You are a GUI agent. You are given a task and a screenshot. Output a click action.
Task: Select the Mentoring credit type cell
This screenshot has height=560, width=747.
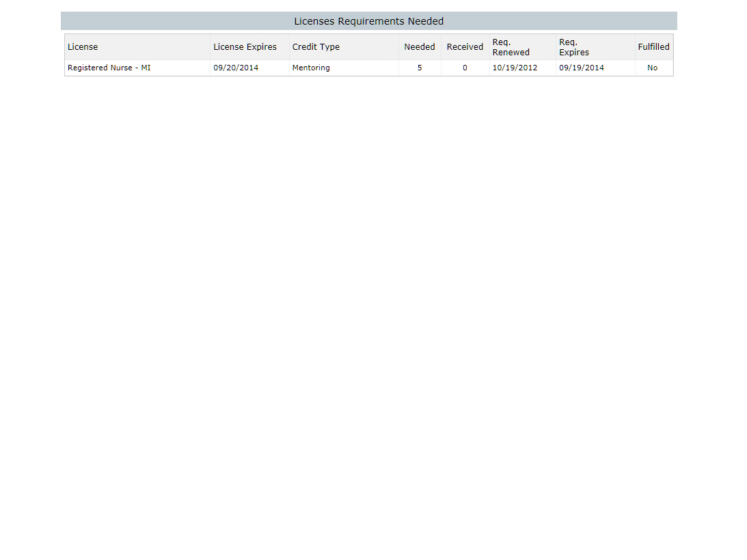point(311,68)
